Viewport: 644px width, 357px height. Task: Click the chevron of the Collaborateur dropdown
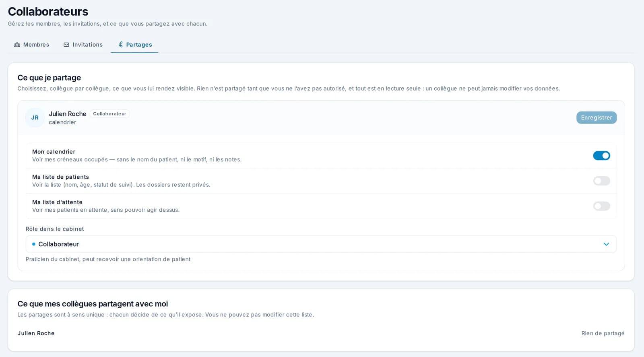click(606, 244)
